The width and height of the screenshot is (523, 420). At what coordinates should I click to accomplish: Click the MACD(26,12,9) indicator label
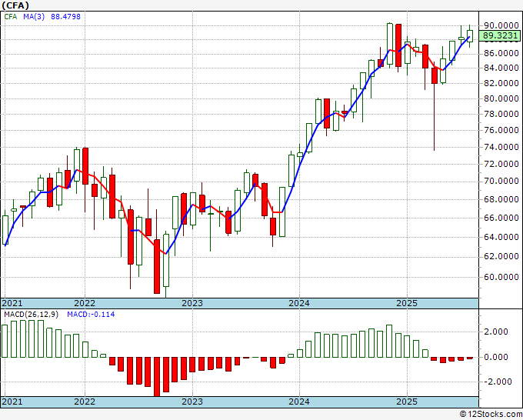pyautogui.click(x=31, y=315)
